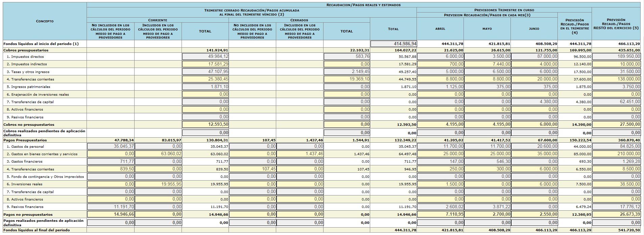The width and height of the screenshot is (644, 235).
Task: Edit Impuestos indirectos Abril field 700,00
Action: 440,64
